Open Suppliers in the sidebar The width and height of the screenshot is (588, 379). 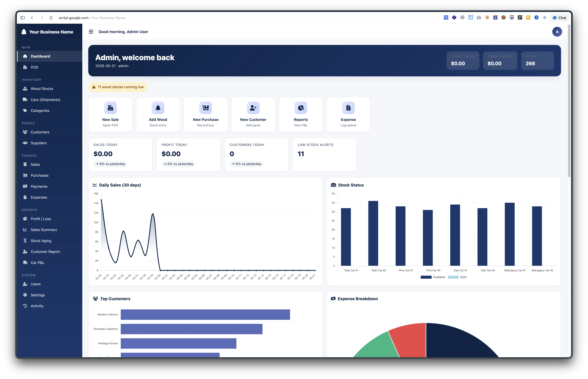[49, 143]
